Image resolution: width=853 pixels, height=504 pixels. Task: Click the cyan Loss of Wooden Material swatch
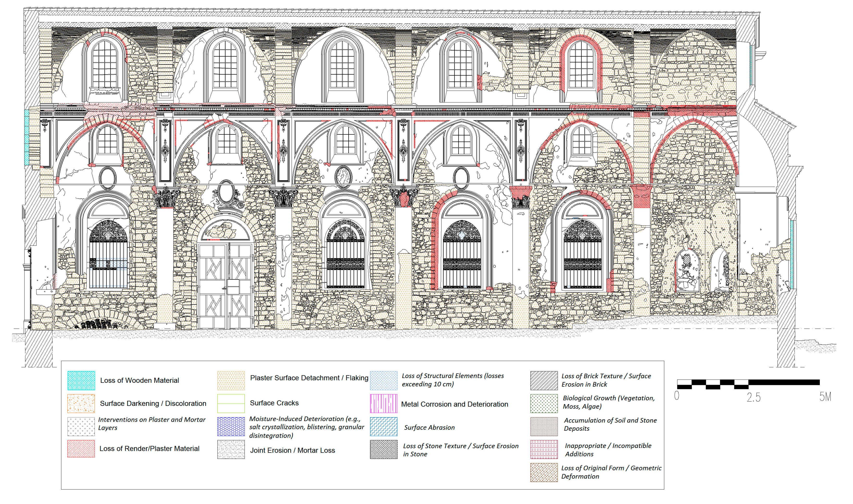(81, 380)
